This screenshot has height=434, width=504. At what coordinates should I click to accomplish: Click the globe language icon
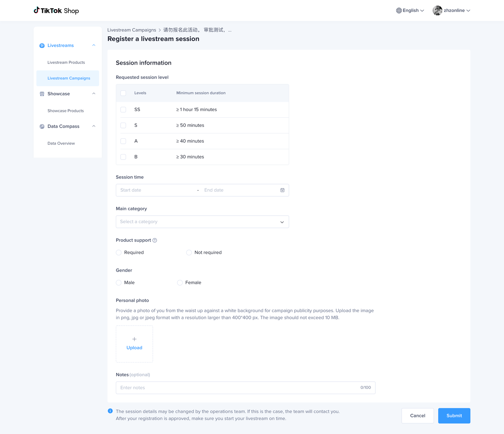point(398,11)
